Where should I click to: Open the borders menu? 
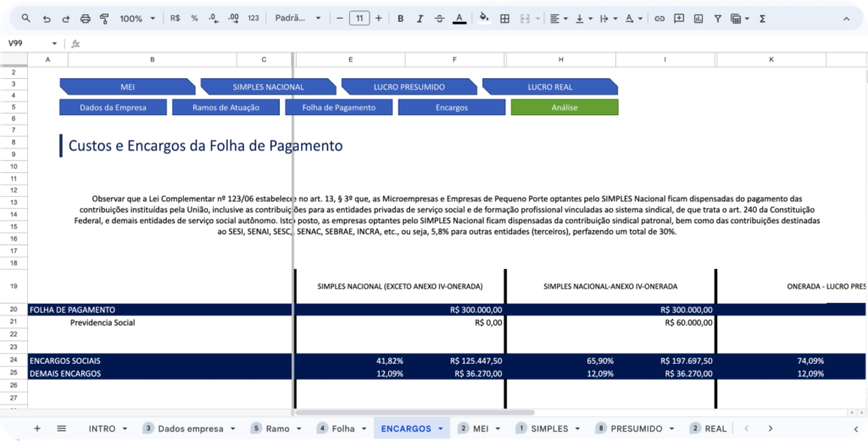coord(505,19)
